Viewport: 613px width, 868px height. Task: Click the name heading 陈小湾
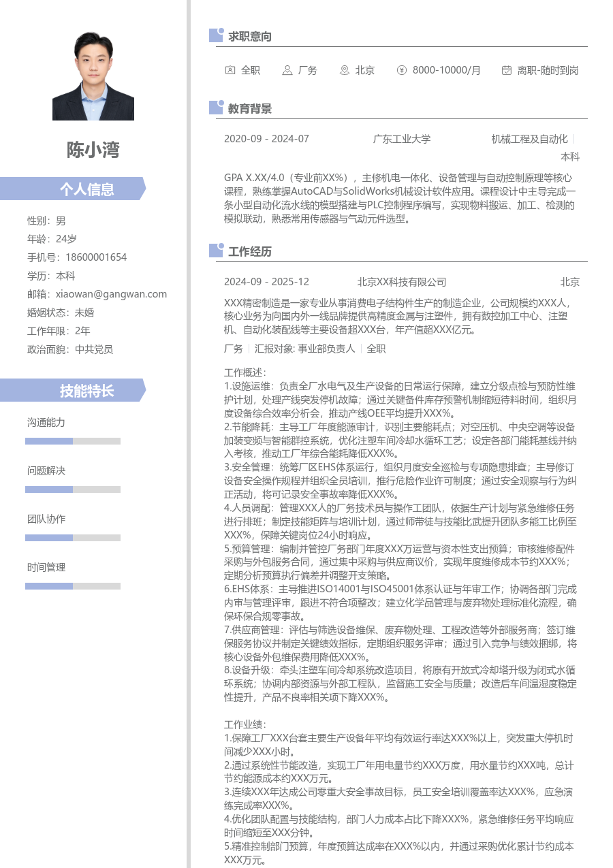[93, 150]
